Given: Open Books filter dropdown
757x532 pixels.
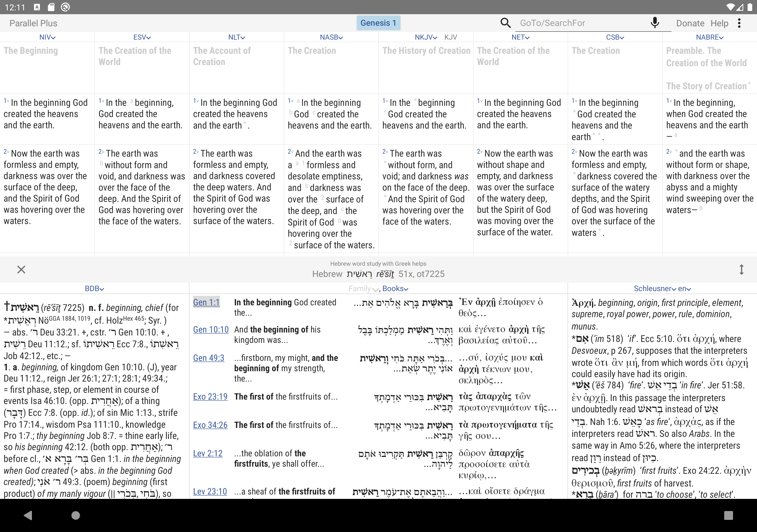Looking at the screenshot, I should click(x=395, y=288).
